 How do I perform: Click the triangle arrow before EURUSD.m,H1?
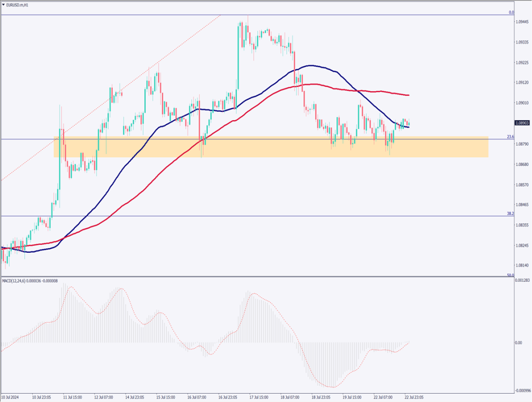point(4,4)
